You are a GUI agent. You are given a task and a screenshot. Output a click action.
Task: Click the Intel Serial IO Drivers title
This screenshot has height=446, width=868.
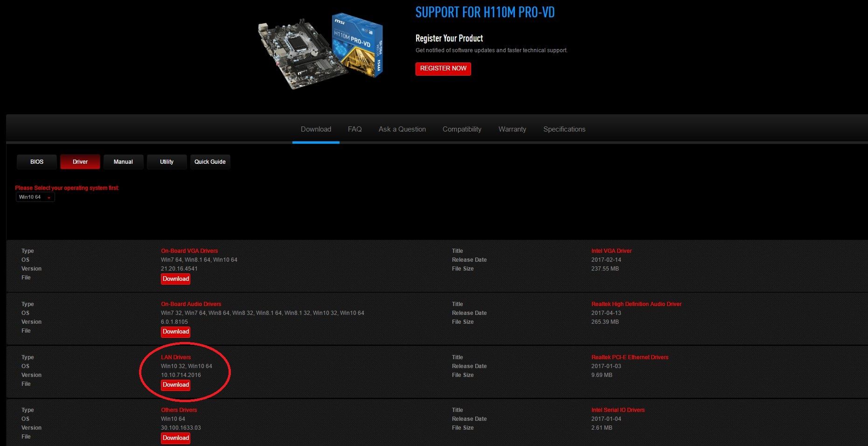[x=618, y=410]
